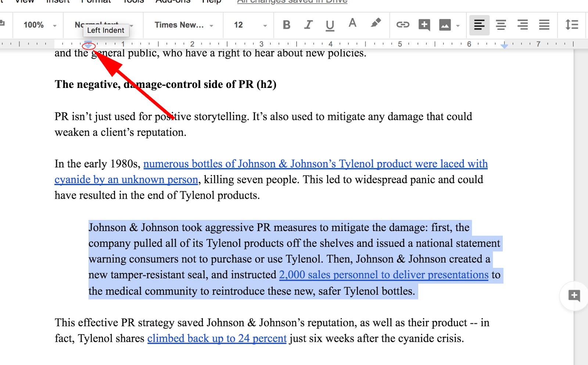This screenshot has width=588, height=365.
Task: Insert a link using the toolbar icon
Action: point(402,25)
